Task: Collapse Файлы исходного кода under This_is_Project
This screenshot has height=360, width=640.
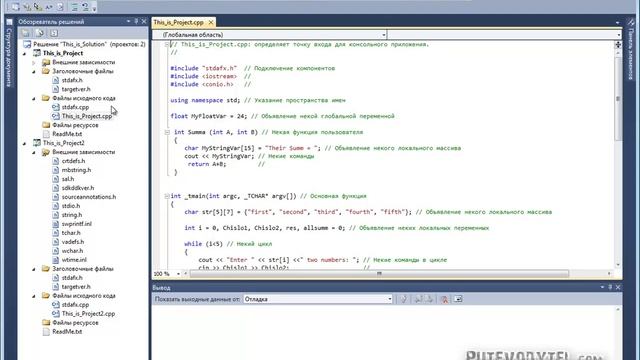Action: [34, 98]
